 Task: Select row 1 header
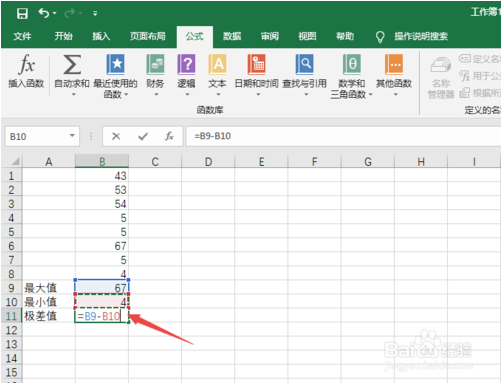(x=11, y=176)
